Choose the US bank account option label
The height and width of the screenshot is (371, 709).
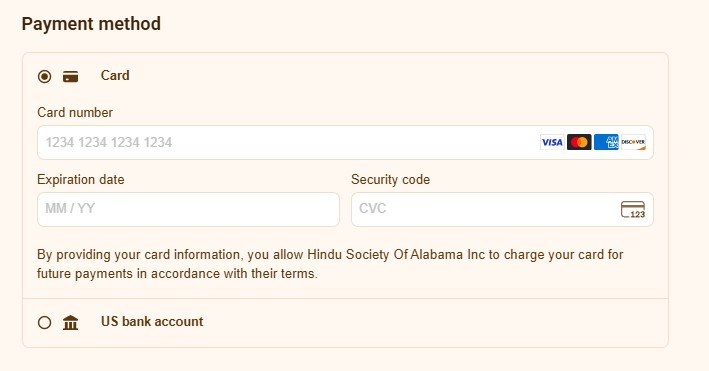click(x=152, y=322)
